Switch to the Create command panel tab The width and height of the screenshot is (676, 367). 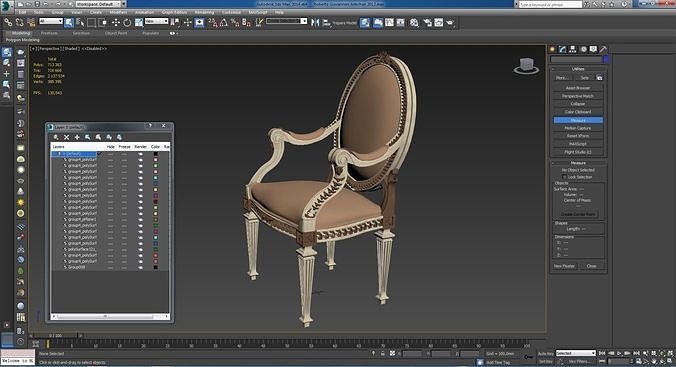[x=553, y=49]
